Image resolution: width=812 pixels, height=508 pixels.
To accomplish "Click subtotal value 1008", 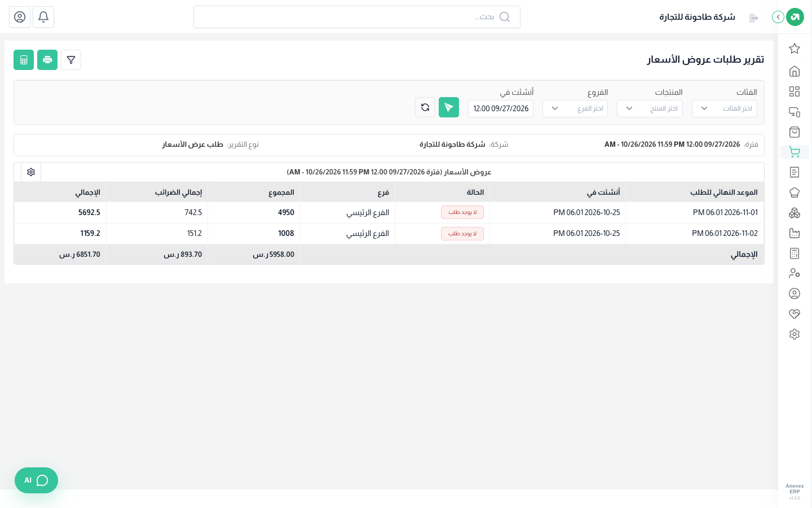I will point(286,233).
